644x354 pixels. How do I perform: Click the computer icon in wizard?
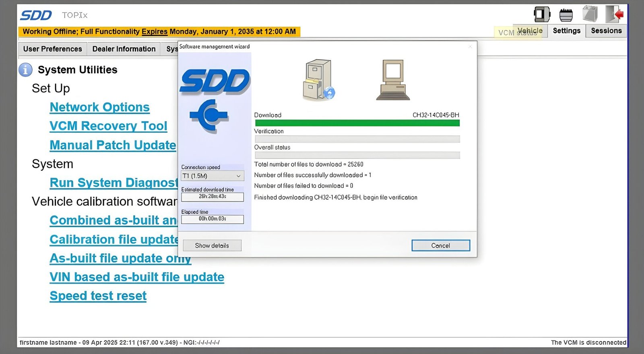coord(393,80)
